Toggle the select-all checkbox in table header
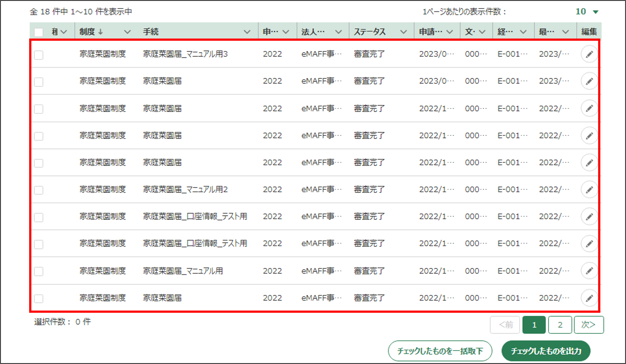This screenshot has height=364, width=626. point(39,32)
